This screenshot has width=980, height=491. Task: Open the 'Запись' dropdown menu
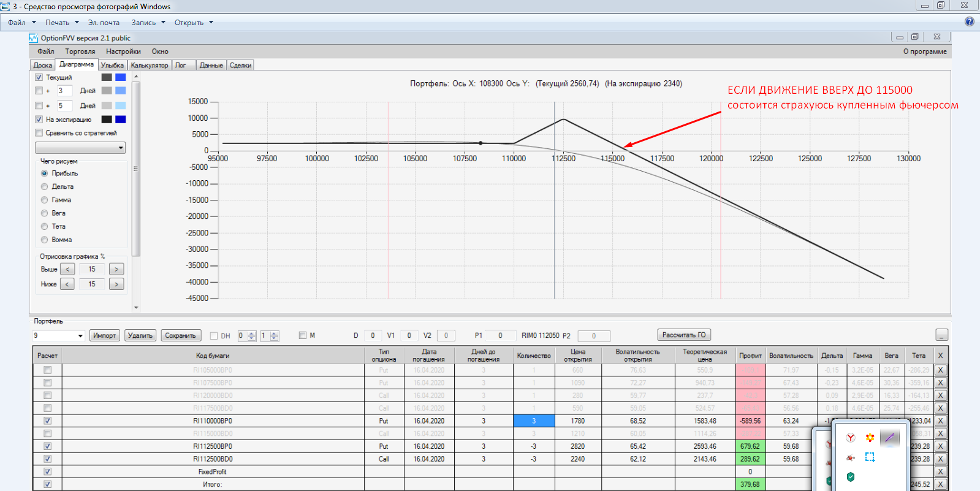pyautogui.click(x=148, y=23)
